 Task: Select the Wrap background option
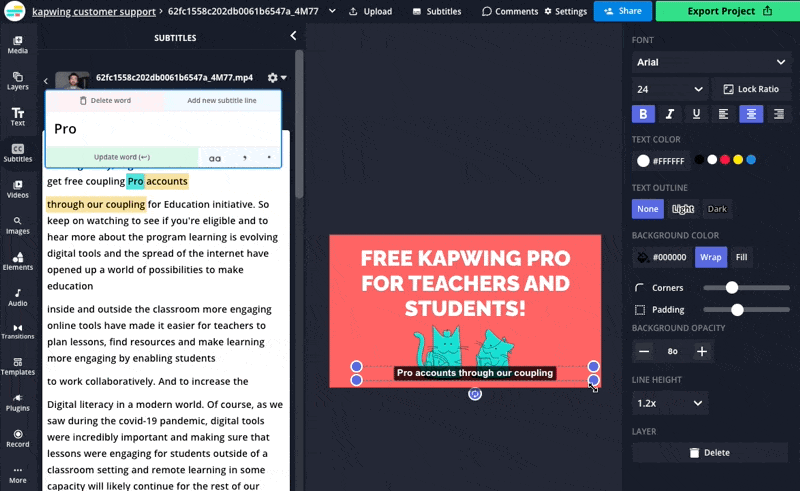710,257
